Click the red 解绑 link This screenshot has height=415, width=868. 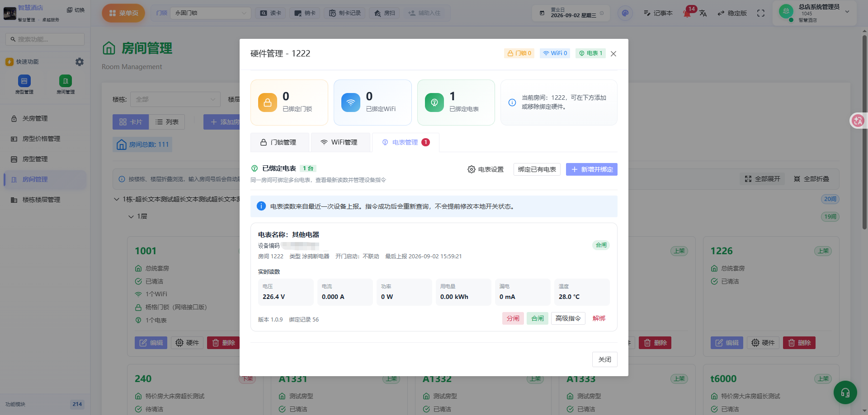tap(599, 318)
